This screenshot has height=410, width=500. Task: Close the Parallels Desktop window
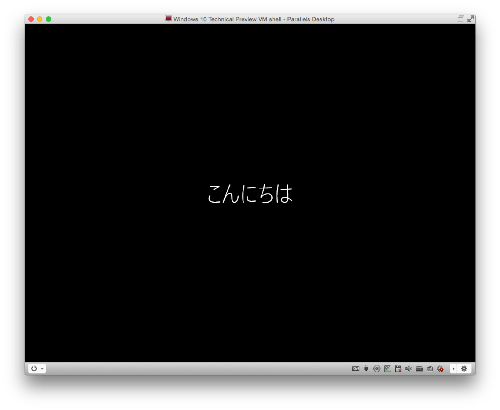[31, 19]
